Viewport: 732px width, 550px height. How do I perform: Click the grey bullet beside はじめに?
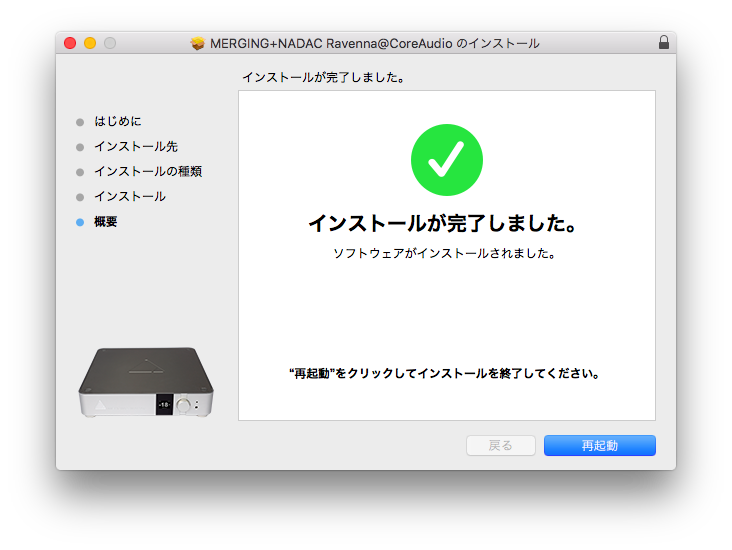80,122
